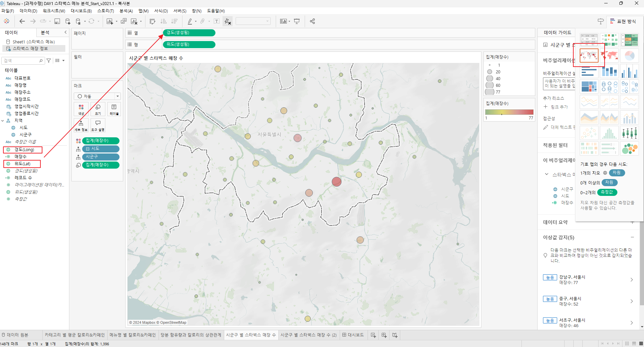Collapse the data pane with arrow
This screenshot has width=644, height=347.
[x=66, y=32]
